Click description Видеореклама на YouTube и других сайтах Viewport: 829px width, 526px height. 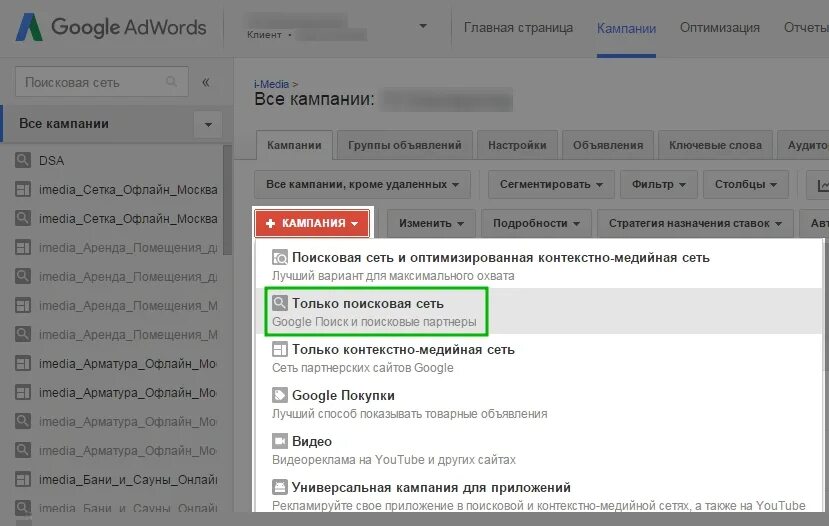(394, 460)
